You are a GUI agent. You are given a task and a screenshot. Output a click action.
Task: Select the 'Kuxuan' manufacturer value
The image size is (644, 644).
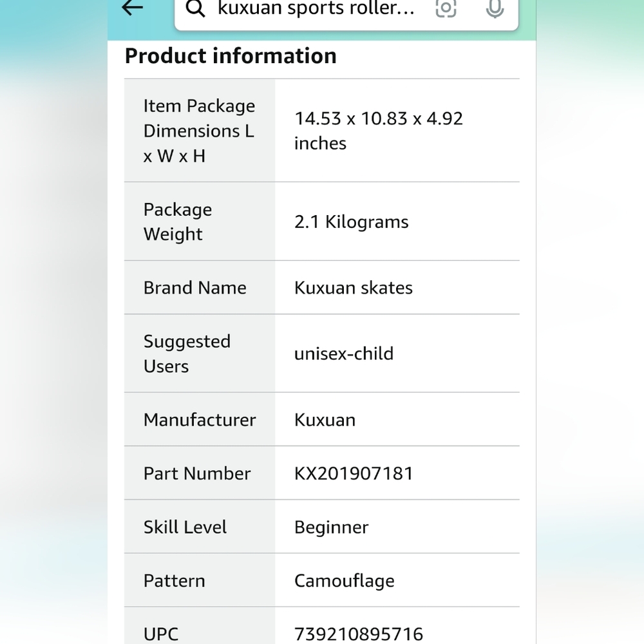(x=325, y=420)
